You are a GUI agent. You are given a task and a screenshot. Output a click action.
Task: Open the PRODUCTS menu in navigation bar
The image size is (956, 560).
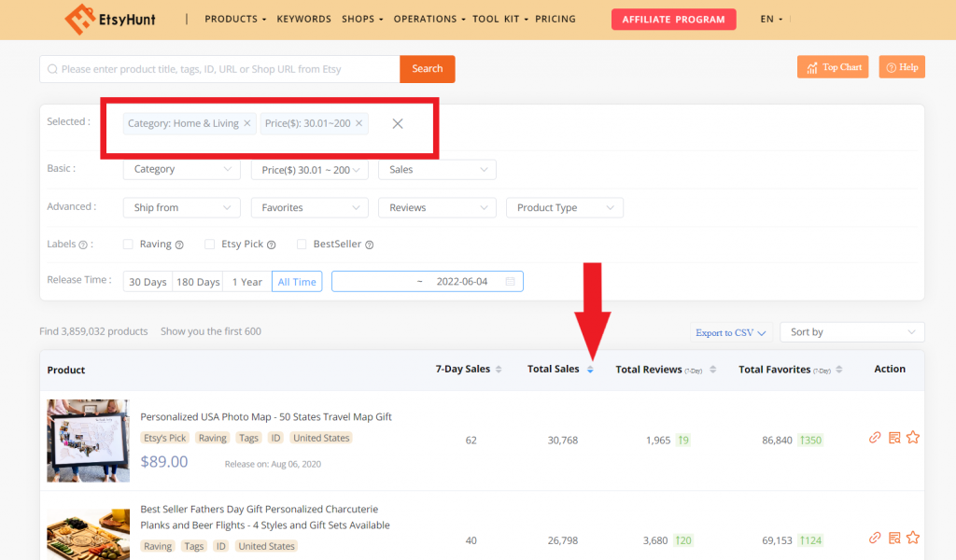pyautogui.click(x=234, y=19)
